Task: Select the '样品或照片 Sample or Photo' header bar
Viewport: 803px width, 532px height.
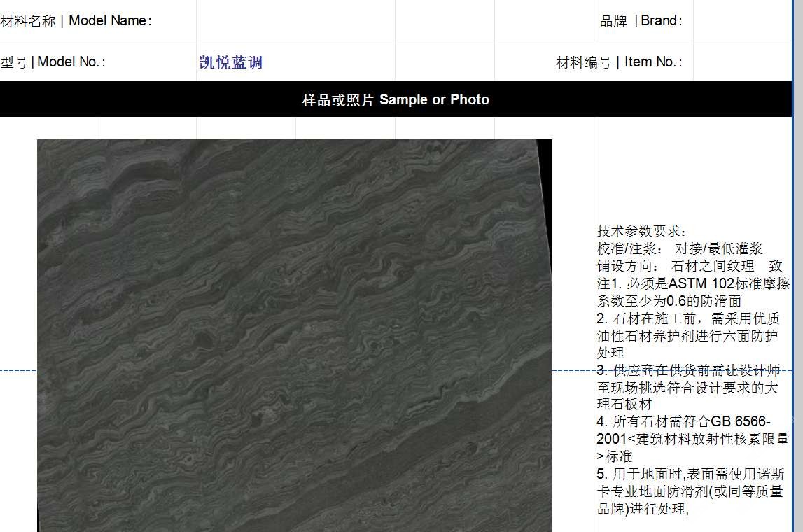Action: tap(396, 99)
